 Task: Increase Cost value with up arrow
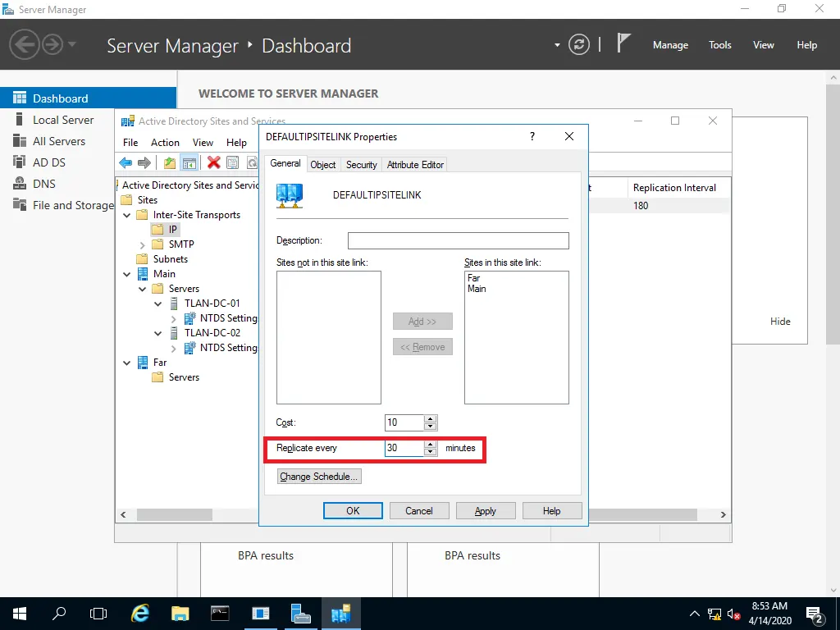click(430, 419)
